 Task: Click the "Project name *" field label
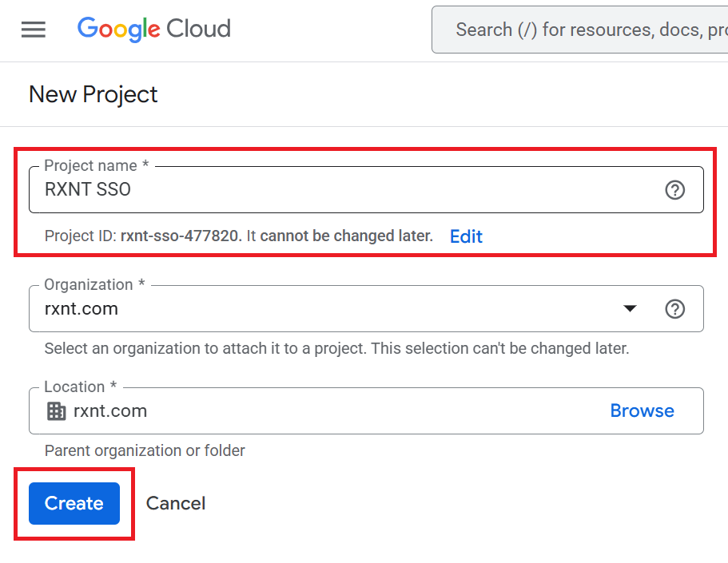96,166
